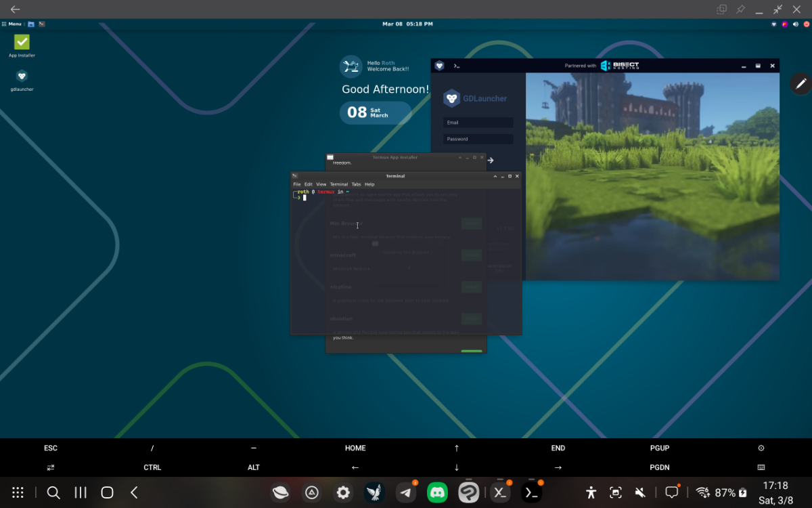This screenshot has height=508, width=812.
Task: Tap the END extra key
Action: coord(558,448)
